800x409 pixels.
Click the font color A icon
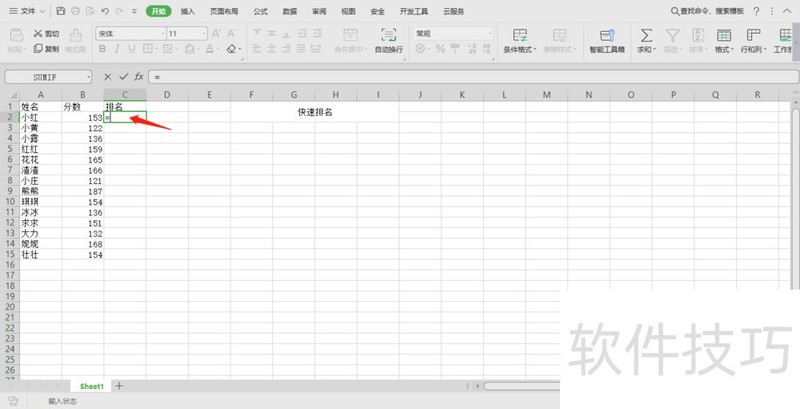click(209, 49)
